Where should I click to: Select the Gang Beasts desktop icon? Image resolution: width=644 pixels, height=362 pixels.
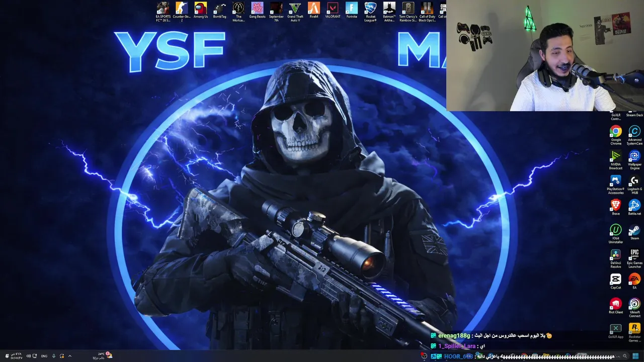pos(257,10)
